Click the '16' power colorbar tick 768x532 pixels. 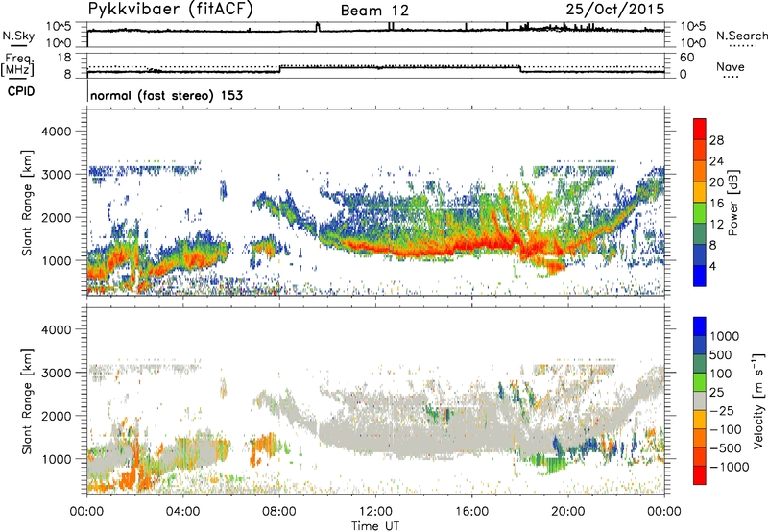(716, 204)
